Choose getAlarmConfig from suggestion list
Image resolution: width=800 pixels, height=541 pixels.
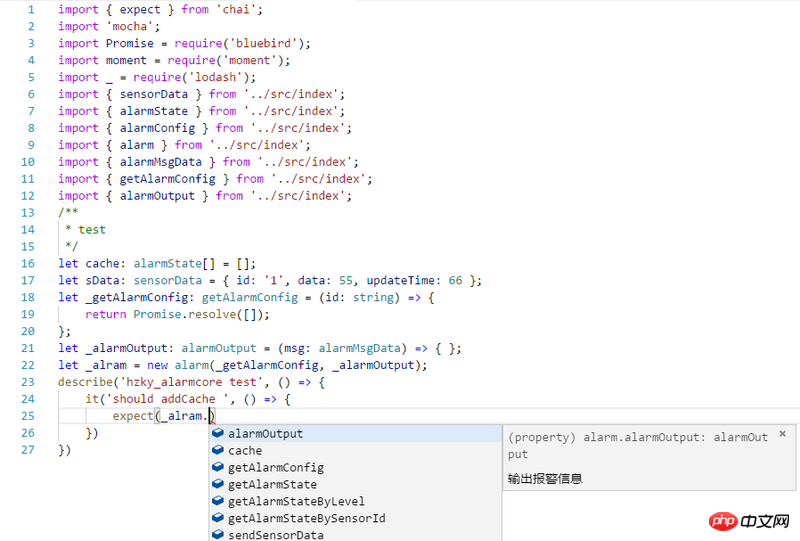(x=356, y=467)
